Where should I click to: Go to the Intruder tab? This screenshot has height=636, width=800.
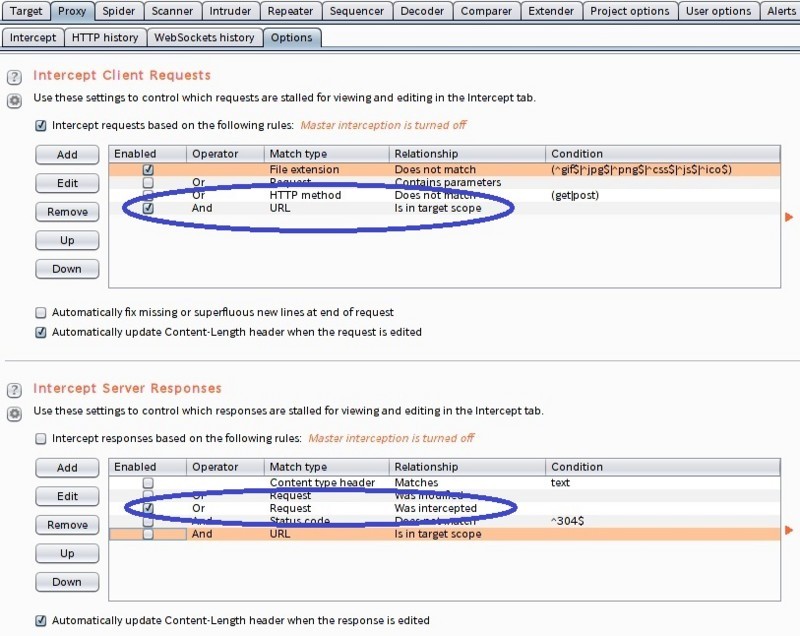pos(231,11)
